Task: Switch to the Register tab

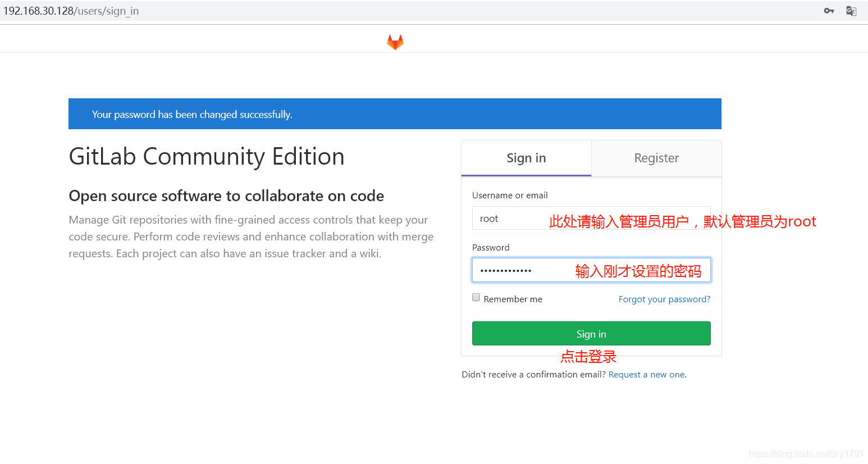Action: pos(656,158)
